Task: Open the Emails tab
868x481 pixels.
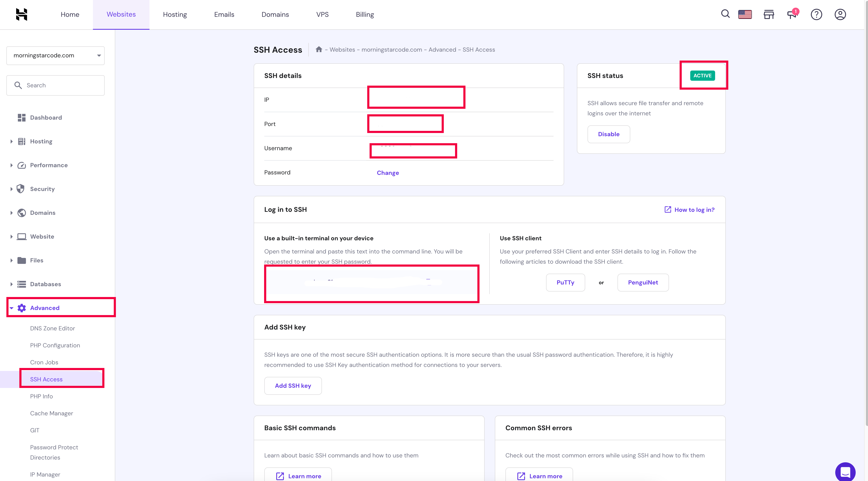Action: click(224, 14)
